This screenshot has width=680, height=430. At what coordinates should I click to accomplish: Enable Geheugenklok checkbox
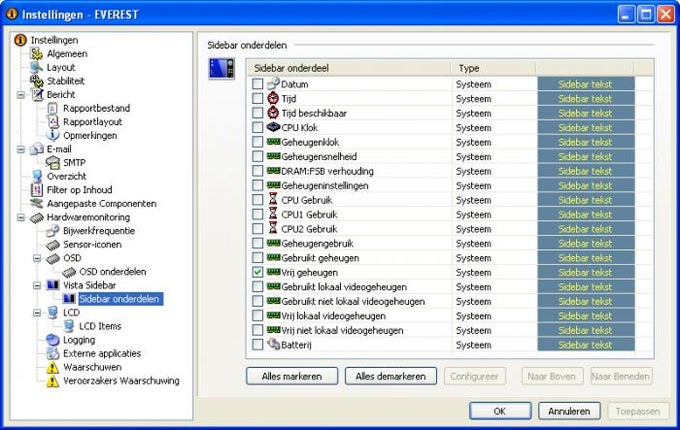click(258, 142)
